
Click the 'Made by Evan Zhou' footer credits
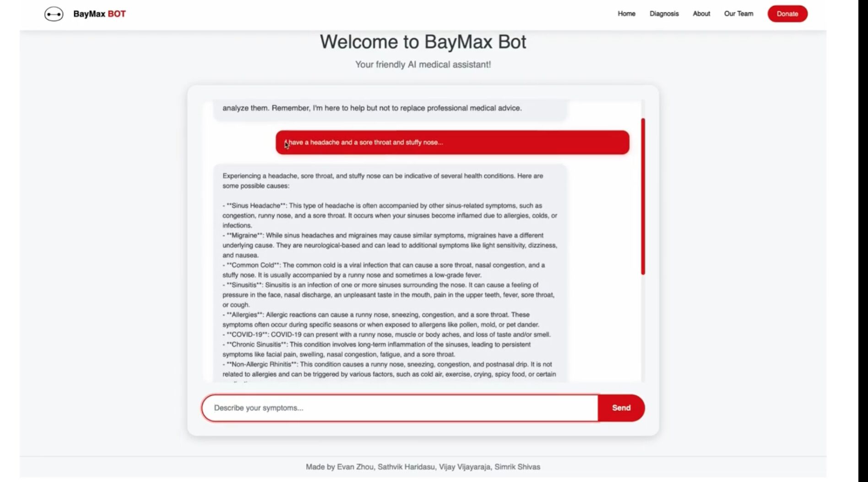tap(423, 467)
